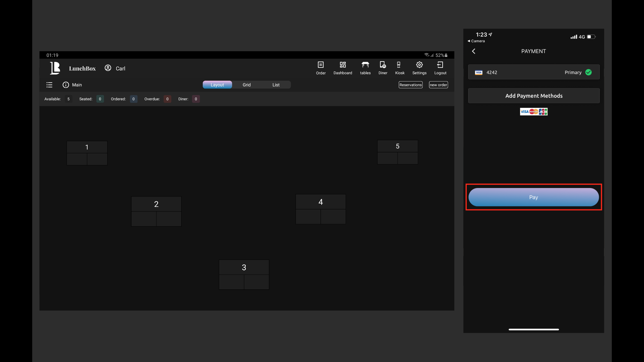644x362 pixels.
Task: Click the new order button
Action: click(x=438, y=85)
